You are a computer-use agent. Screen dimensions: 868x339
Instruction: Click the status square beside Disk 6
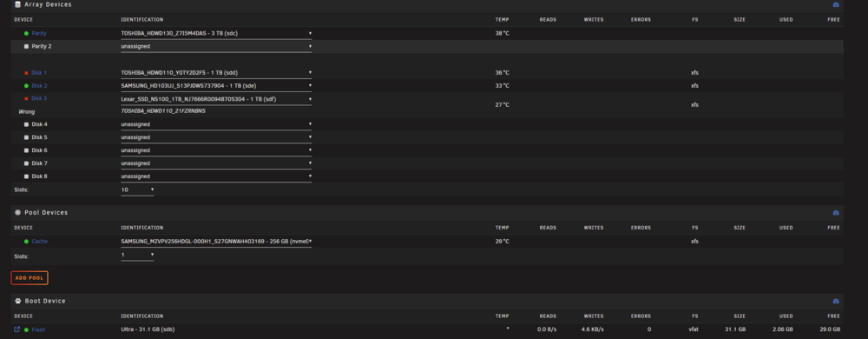point(26,150)
